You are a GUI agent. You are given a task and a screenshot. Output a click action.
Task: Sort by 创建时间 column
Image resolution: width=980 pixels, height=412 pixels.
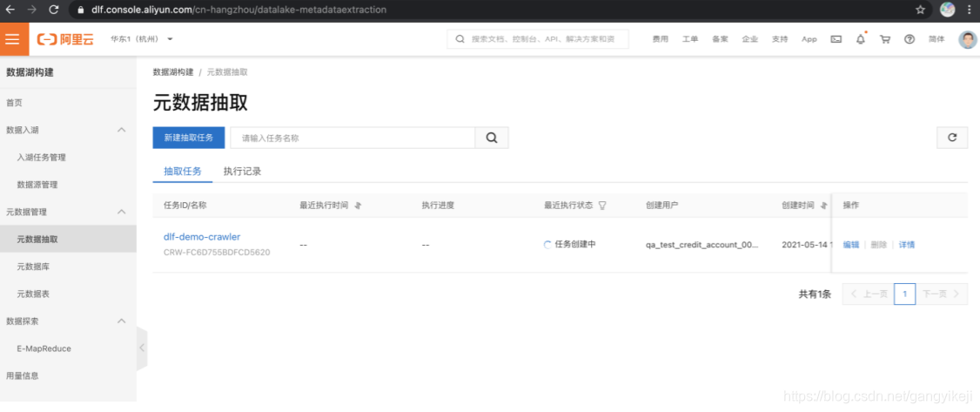coord(824,205)
